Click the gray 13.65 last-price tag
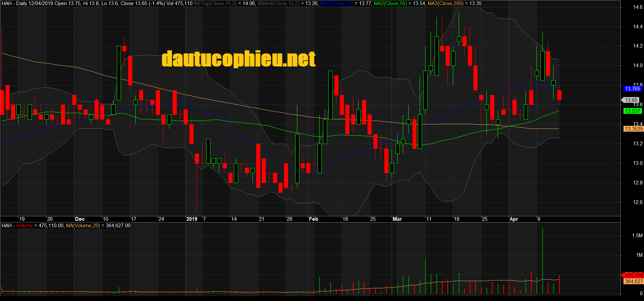The image size is (644, 301). 631,100
